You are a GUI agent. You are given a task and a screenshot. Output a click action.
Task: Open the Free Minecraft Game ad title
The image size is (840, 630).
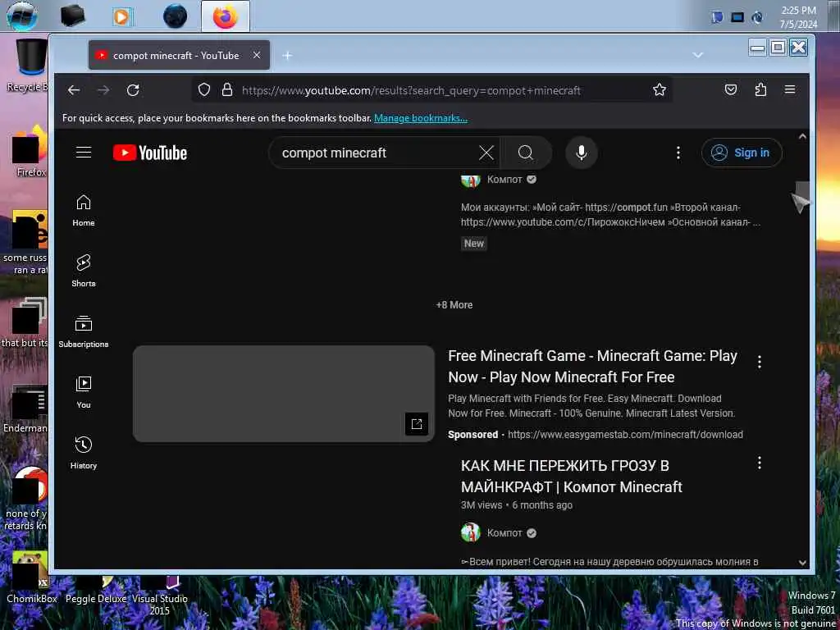pos(592,367)
